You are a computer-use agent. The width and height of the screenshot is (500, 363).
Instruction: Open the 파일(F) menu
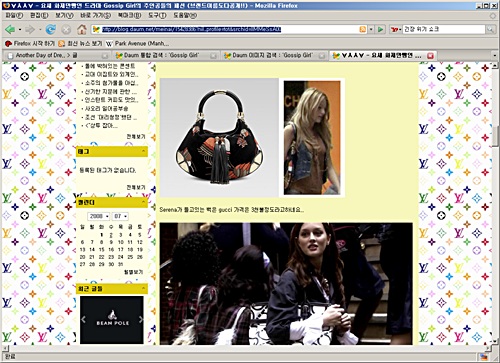pyautogui.click(x=14, y=15)
